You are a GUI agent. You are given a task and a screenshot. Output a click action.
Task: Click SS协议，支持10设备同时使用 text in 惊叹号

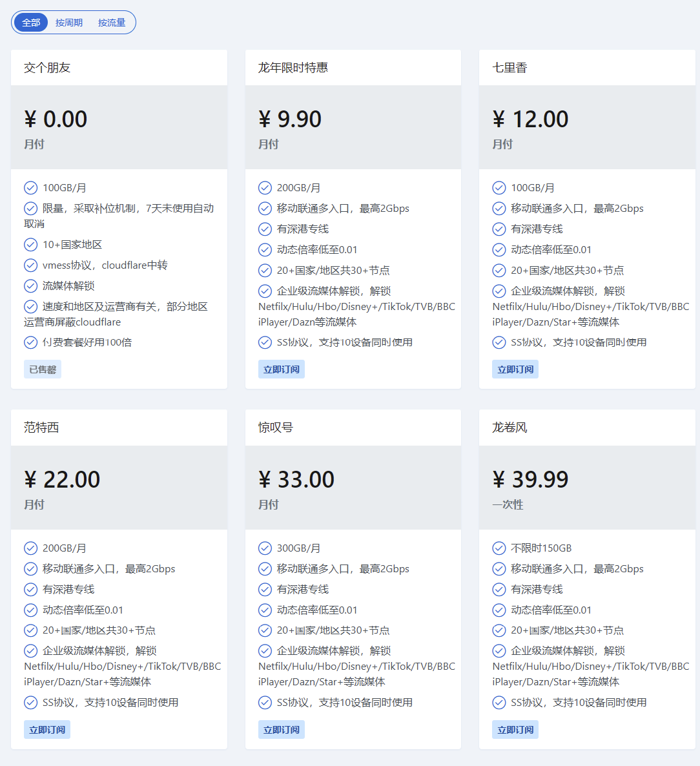coord(345,703)
